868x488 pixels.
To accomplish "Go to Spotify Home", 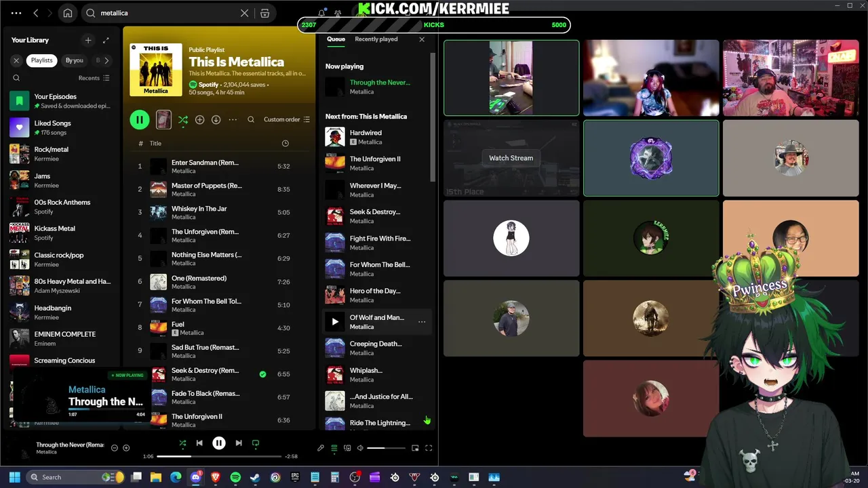I will [x=68, y=13].
